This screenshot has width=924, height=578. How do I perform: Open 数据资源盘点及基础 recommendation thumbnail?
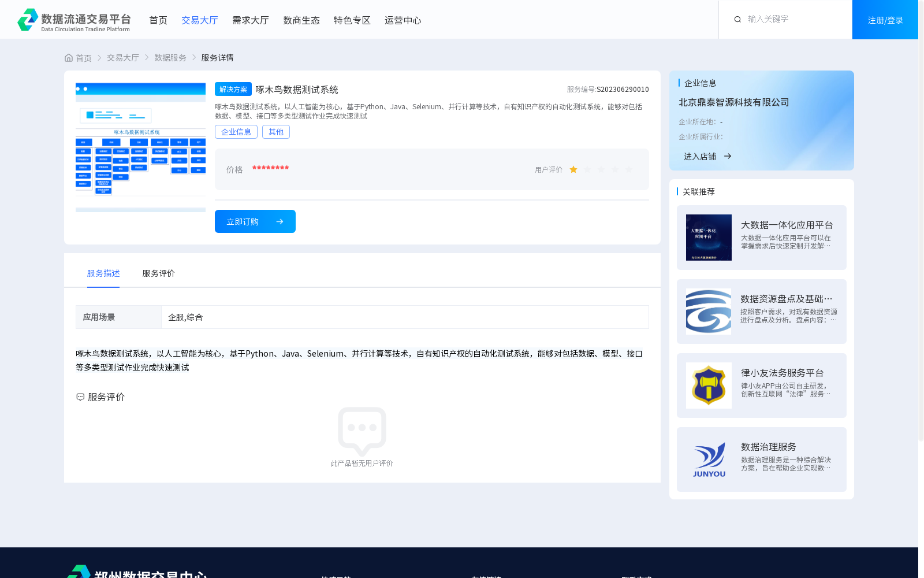click(709, 312)
